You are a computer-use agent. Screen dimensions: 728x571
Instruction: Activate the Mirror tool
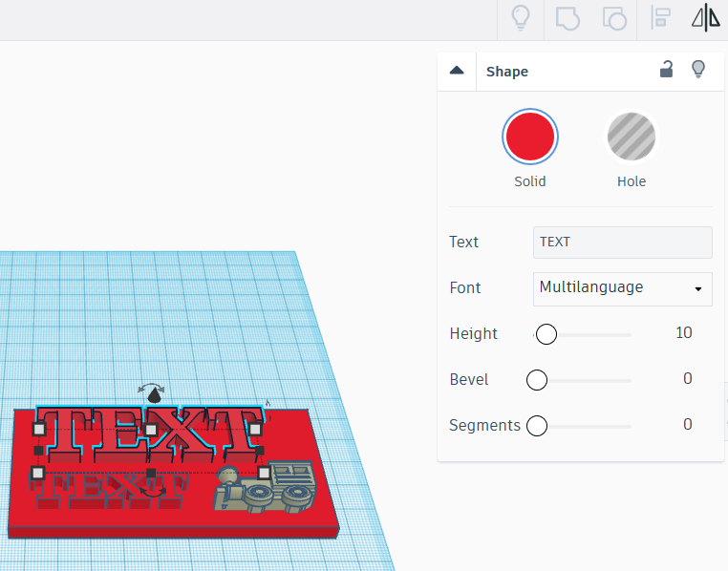(706, 17)
